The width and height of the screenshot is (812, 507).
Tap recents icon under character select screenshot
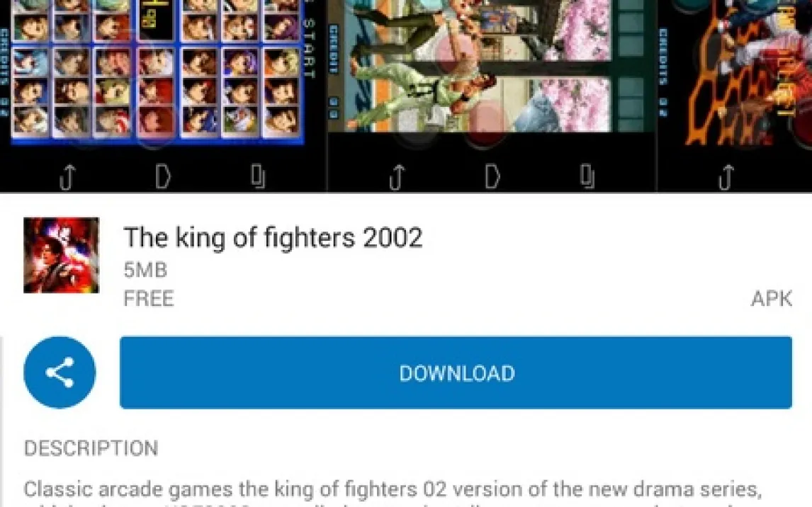click(x=258, y=176)
